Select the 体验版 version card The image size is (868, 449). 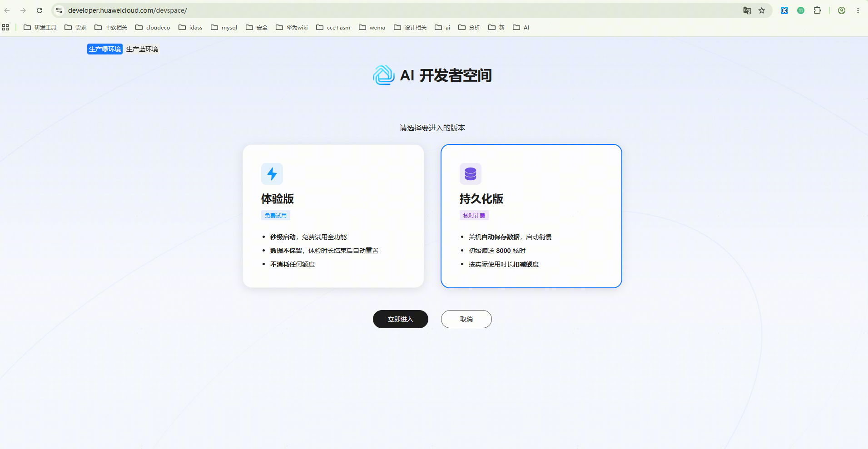333,216
